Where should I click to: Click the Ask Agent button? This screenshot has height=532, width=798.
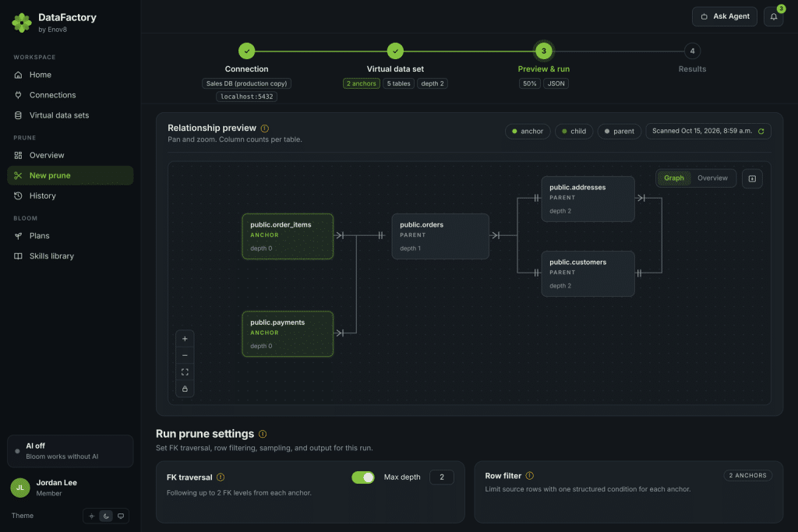tap(724, 16)
